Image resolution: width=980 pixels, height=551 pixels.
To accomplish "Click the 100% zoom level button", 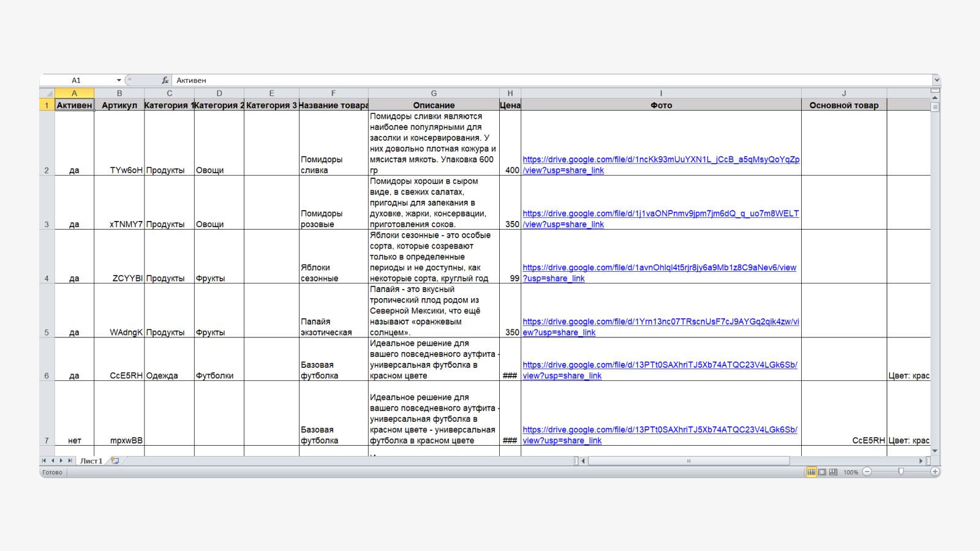I will click(x=851, y=472).
